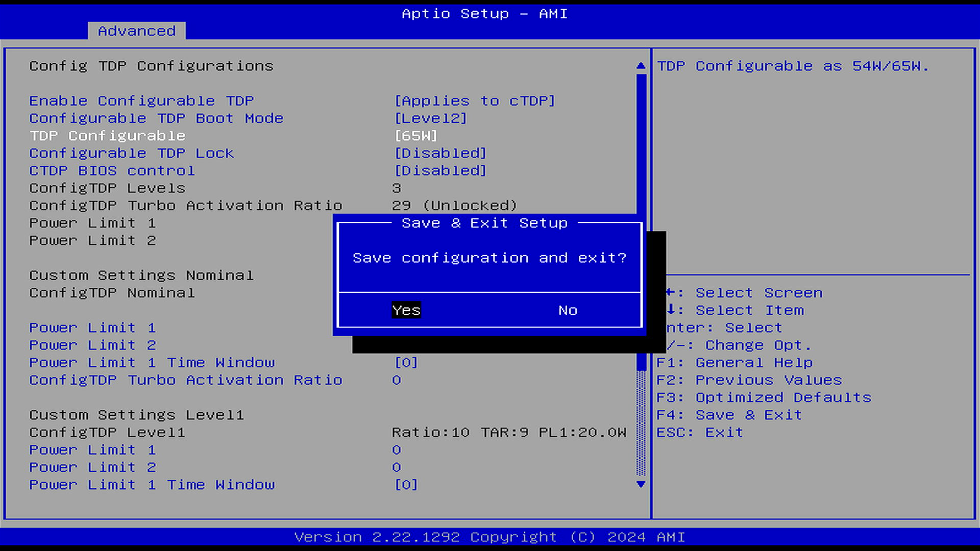The image size is (980, 551).
Task: Toggle Configurable TDP Lock Disabled setting
Action: click(440, 153)
